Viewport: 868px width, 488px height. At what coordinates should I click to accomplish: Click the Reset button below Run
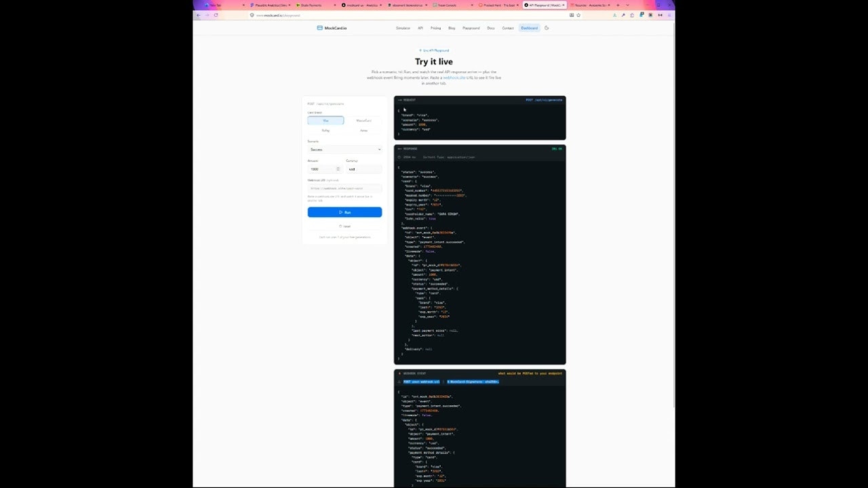[345, 226]
